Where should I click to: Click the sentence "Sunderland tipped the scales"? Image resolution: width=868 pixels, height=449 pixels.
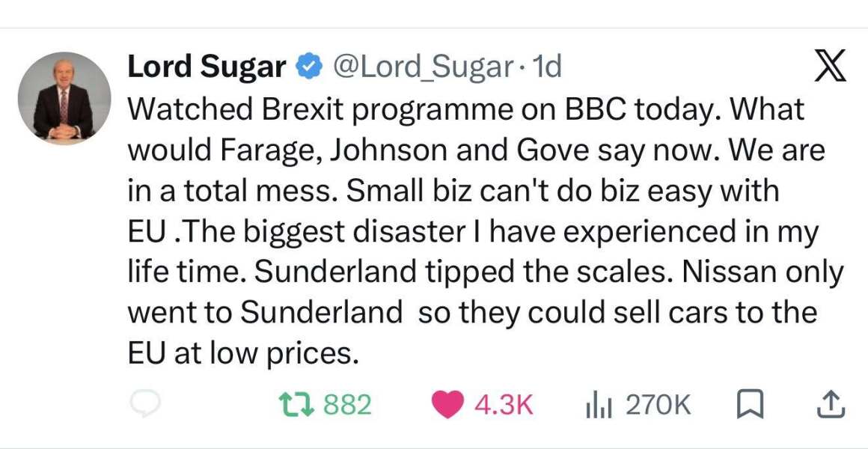tap(418, 272)
